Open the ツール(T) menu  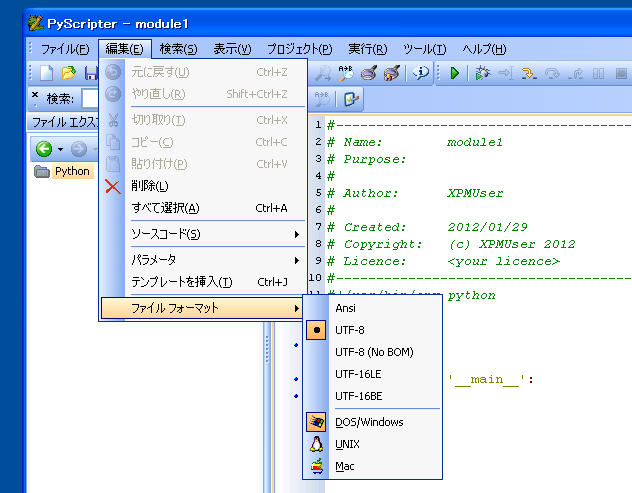pyautogui.click(x=425, y=49)
